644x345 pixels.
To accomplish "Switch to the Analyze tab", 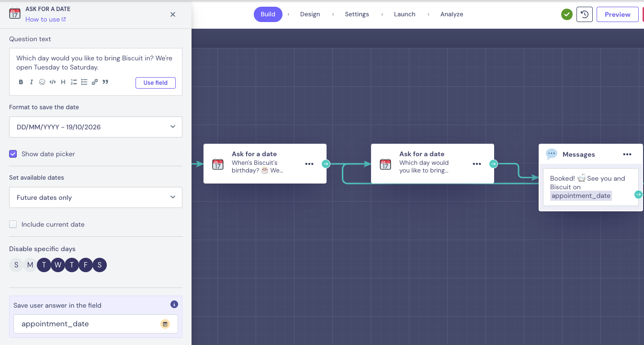I will click(452, 14).
